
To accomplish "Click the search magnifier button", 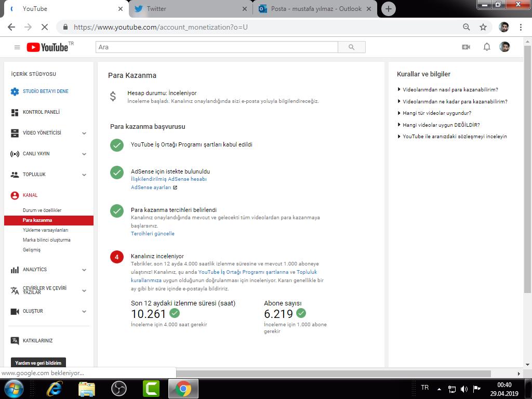I will click(352, 47).
